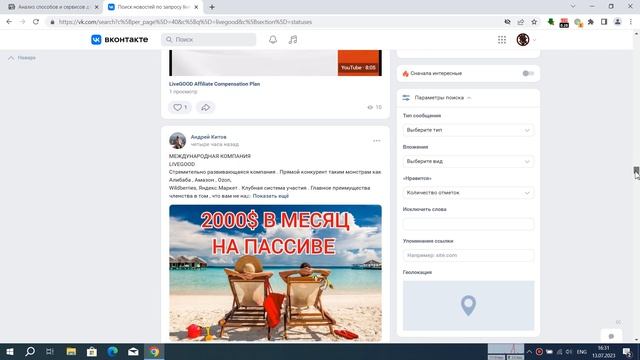
Task: Click the Исключить слова input field
Action: pyautogui.click(x=468, y=224)
